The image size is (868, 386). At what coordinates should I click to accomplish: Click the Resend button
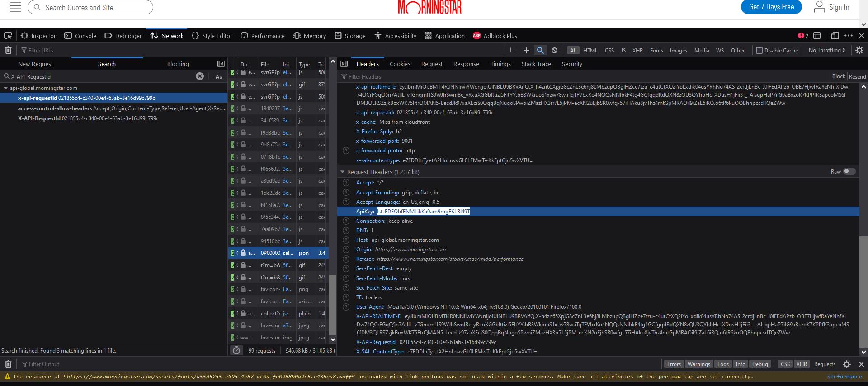(x=857, y=76)
